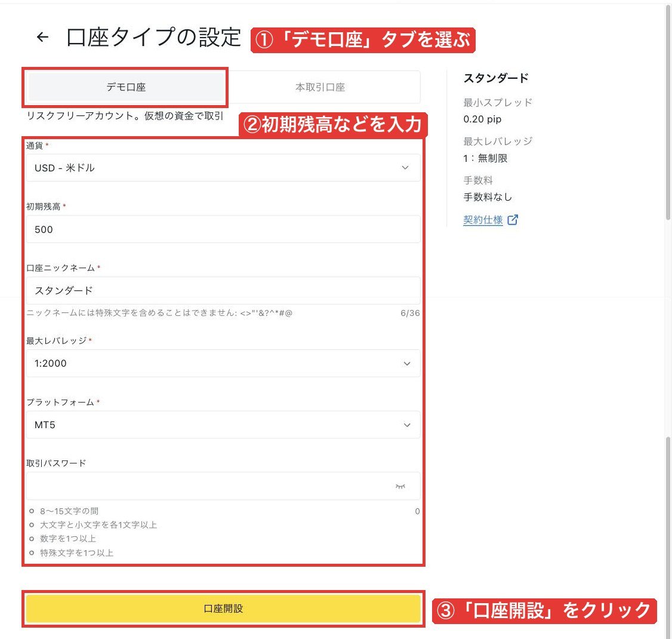Expand the leverage dropdown chevron
672x639 pixels.
pyautogui.click(x=406, y=364)
